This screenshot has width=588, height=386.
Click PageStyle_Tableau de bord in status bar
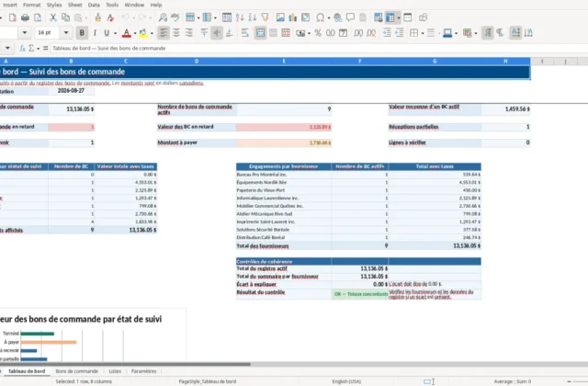[208, 381]
